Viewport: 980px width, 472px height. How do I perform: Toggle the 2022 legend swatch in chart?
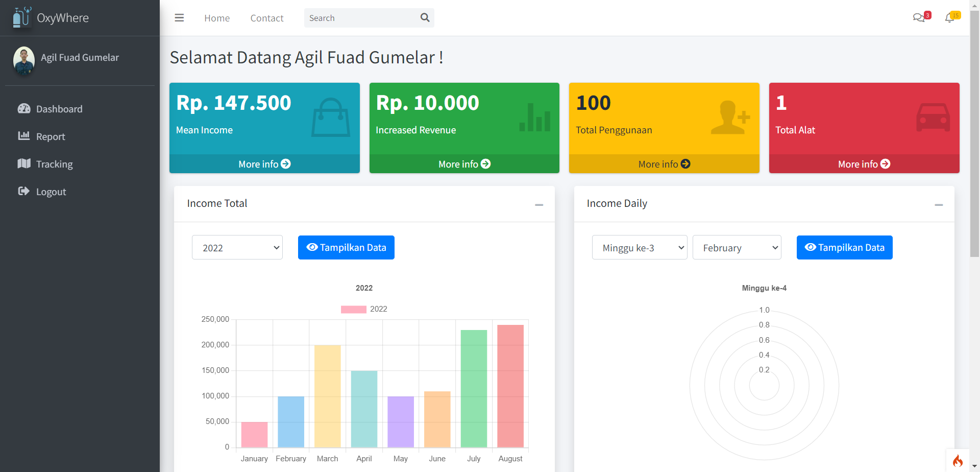[x=353, y=309]
